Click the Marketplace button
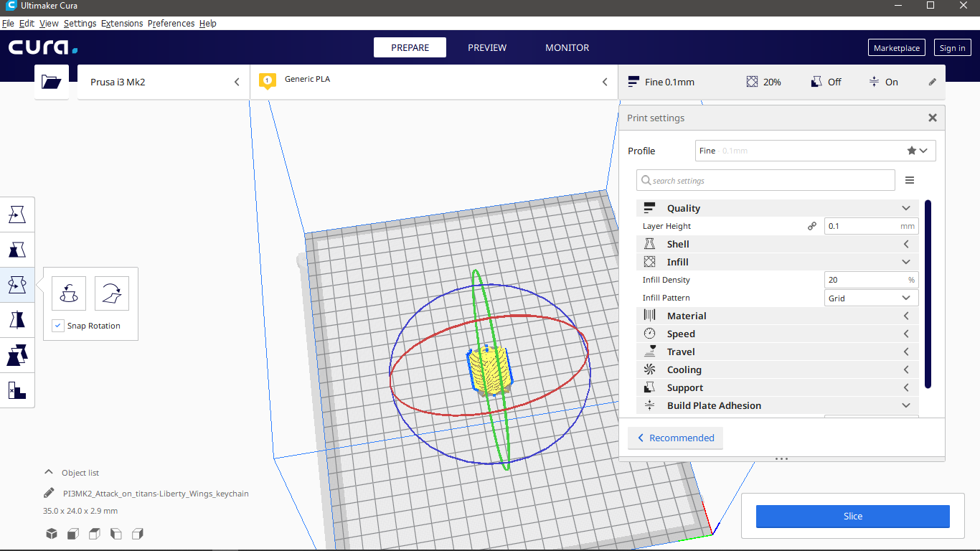The height and width of the screenshot is (551, 980). point(897,48)
